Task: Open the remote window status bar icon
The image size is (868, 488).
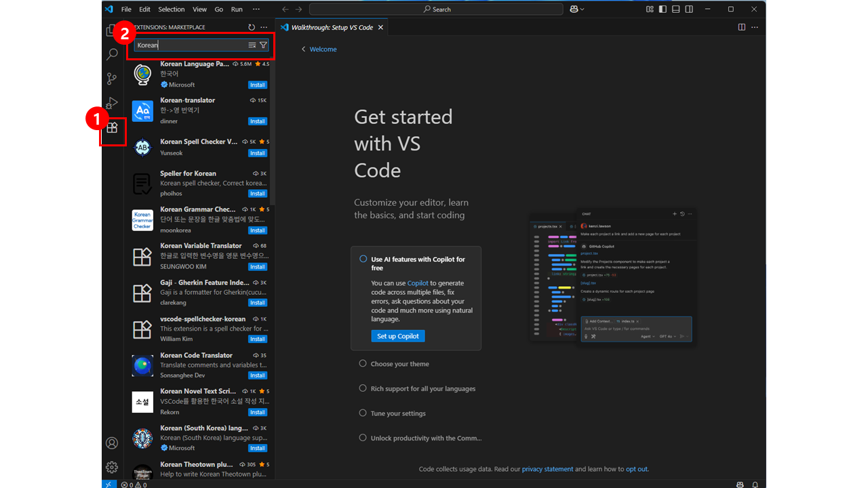Action: click(109, 484)
